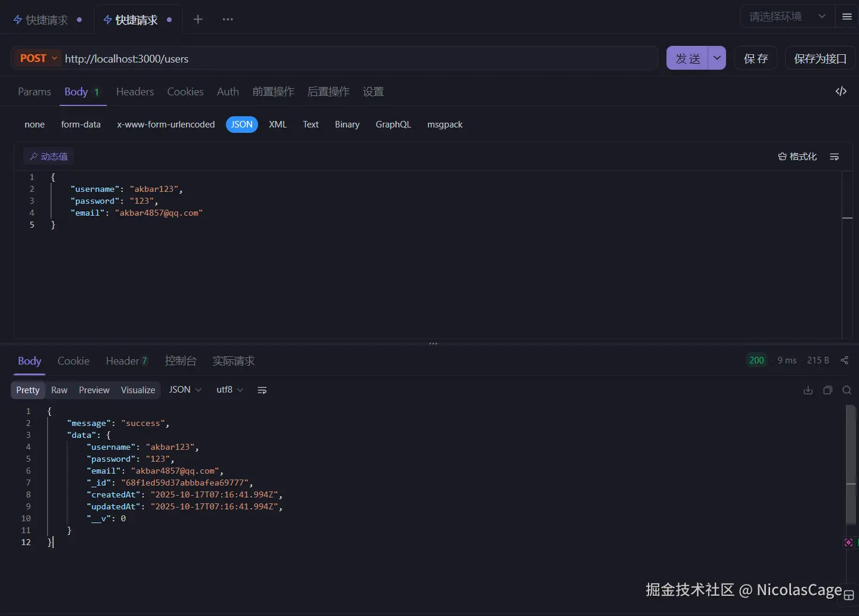Select x-www-form-urlencoded body type
Viewport: 859px width, 616px height.
pos(166,125)
